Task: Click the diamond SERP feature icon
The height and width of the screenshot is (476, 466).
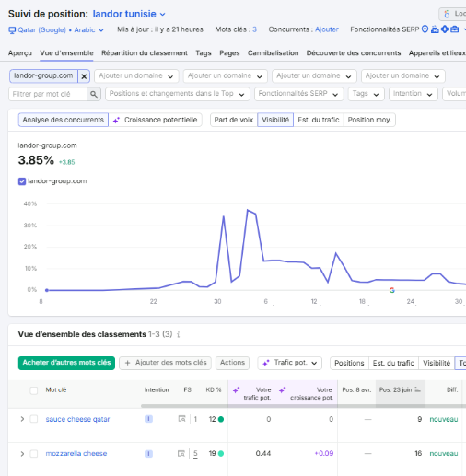Action: [445, 29]
